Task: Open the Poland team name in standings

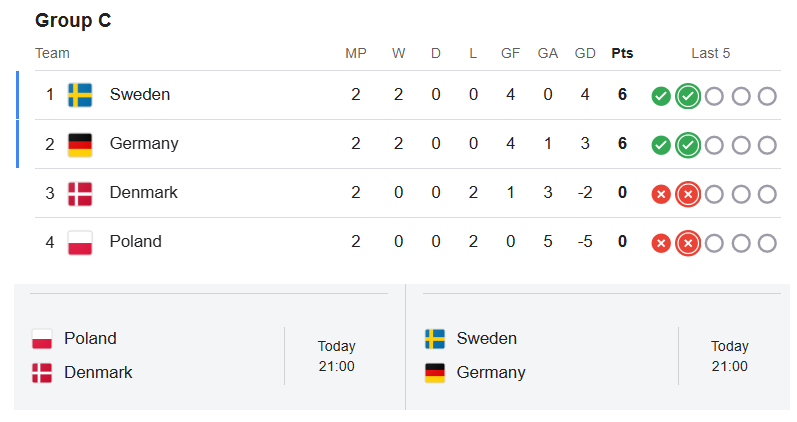Action: click(136, 242)
